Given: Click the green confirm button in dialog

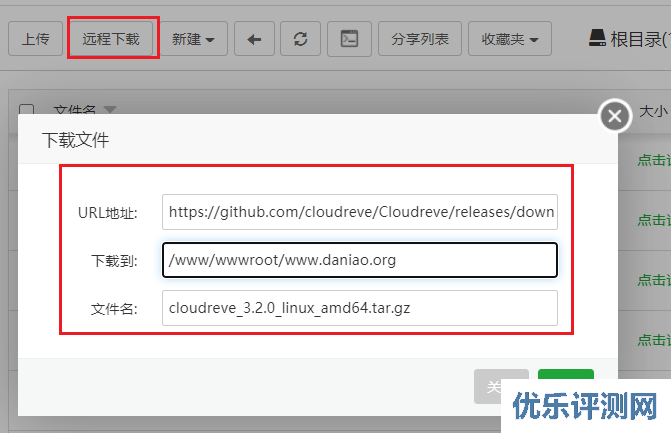Looking at the screenshot, I should click(566, 374).
